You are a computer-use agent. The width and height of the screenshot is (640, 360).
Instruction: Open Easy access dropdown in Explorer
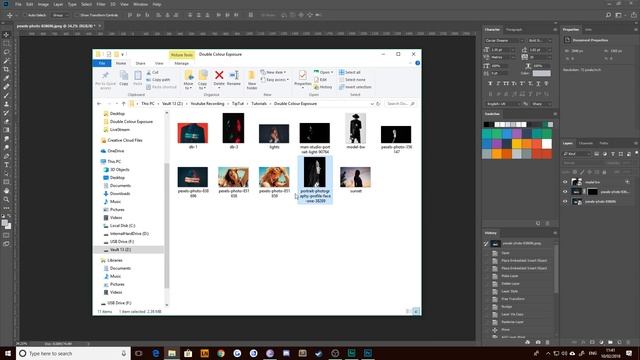274,80
